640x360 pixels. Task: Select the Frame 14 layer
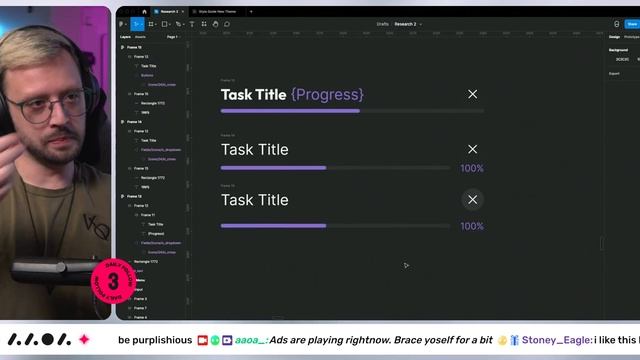pyautogui.click(x=134, y=122)
